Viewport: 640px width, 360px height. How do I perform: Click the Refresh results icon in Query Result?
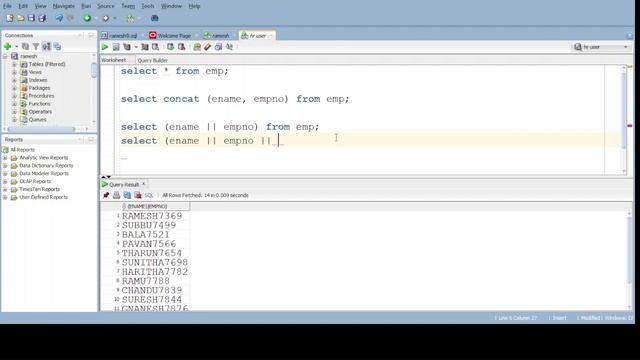pos(127,195)
